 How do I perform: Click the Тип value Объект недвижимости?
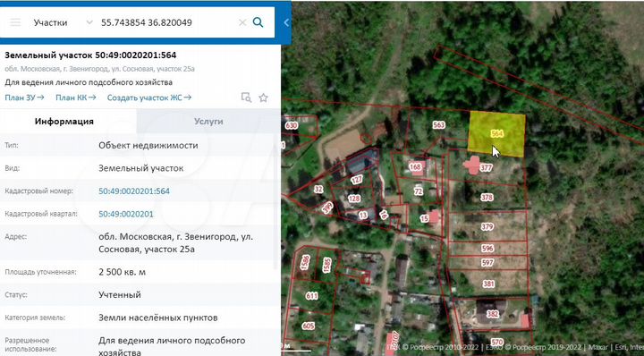148,146
